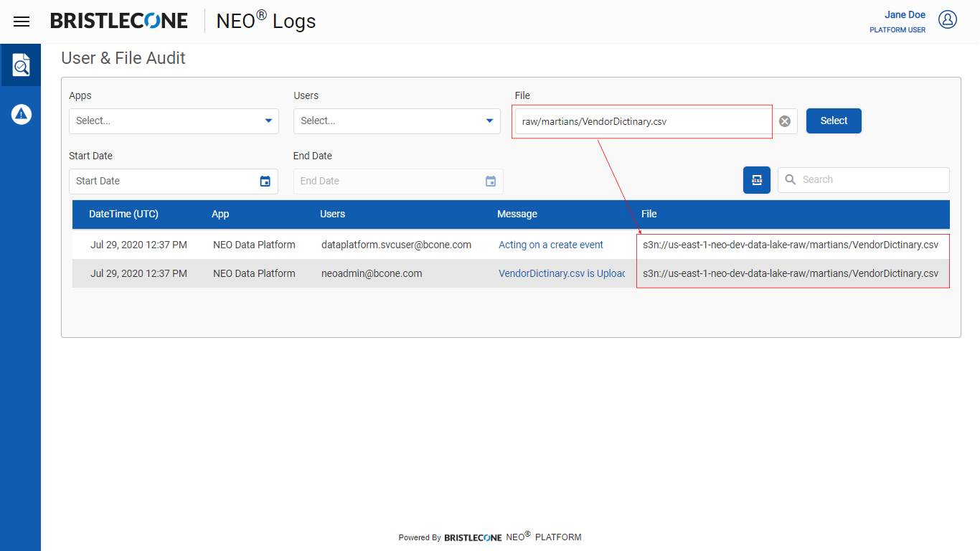980x551 pixels.
Task: Open the User & File Audit sidebar icon
Action: tap(21, 65)
